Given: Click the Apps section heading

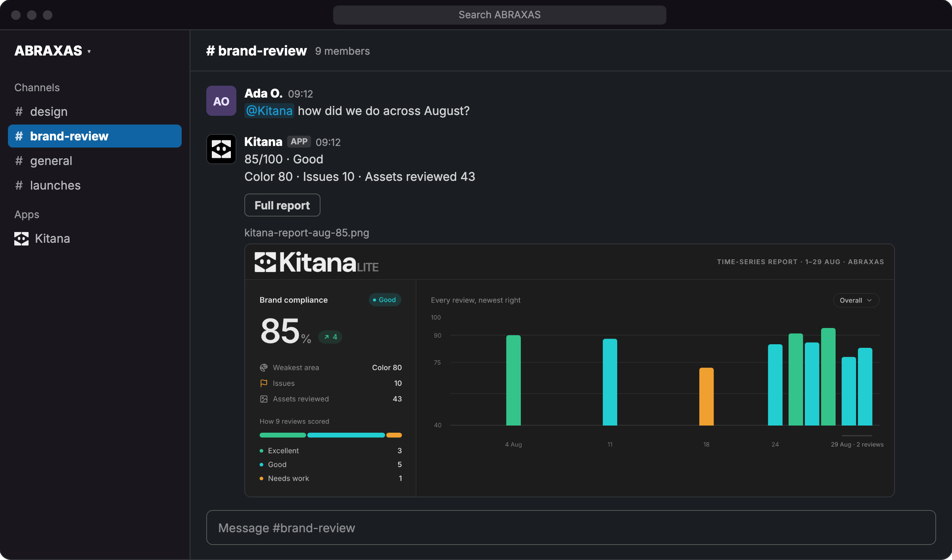Looking at the screenshot, I should point(27,215).
